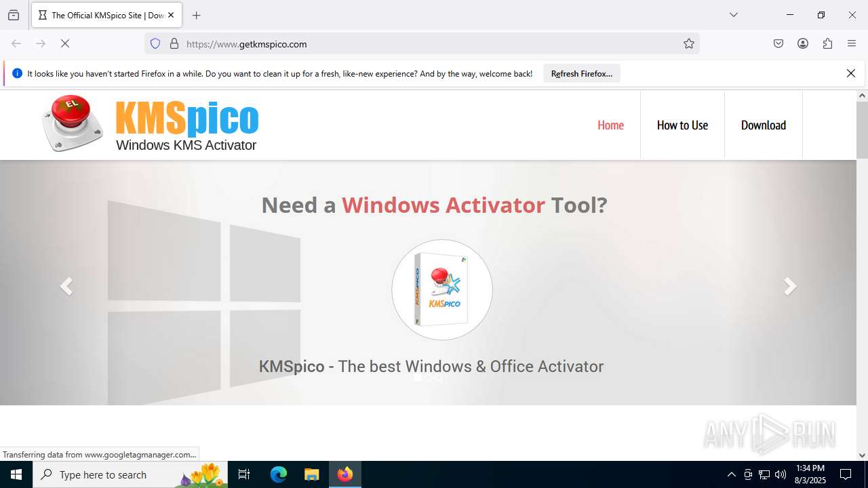
Task: Show next carousel slide
Action: (x=790, y=286)
